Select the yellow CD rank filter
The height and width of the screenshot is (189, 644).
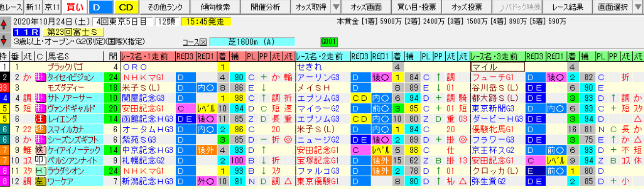pyautogui.click(x=126, y=7)
